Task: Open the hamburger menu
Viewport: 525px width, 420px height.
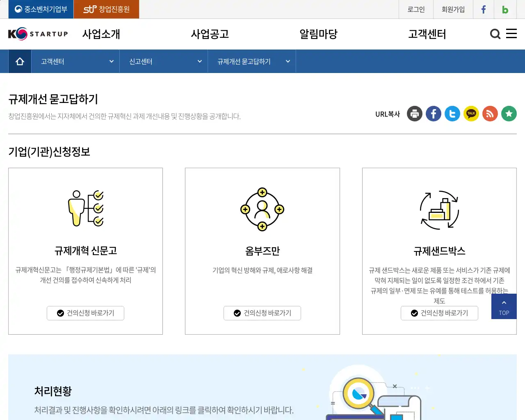Action: (x=511, y=34)
